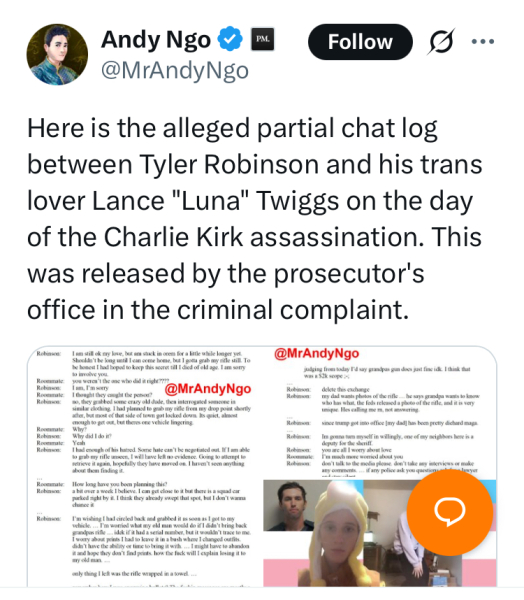Click the yellow-hooded person photo
The width and height of the screenshot is (524, 600).
(339, 536)
